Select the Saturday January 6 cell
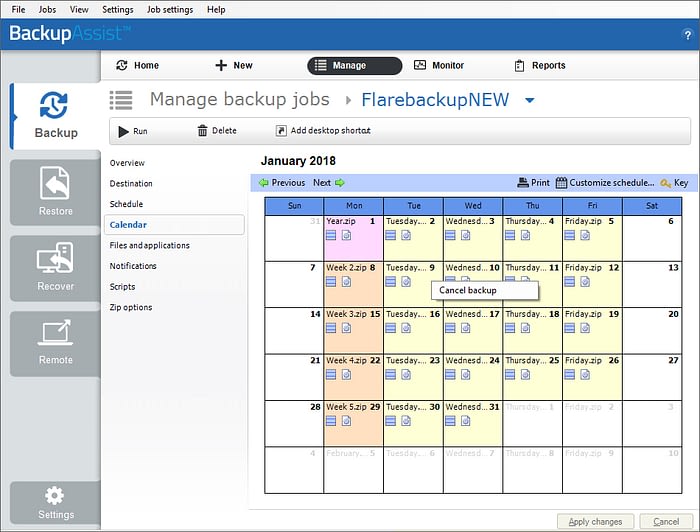The width and height of the screenshot is (700, 532). (x=652, y=238)
